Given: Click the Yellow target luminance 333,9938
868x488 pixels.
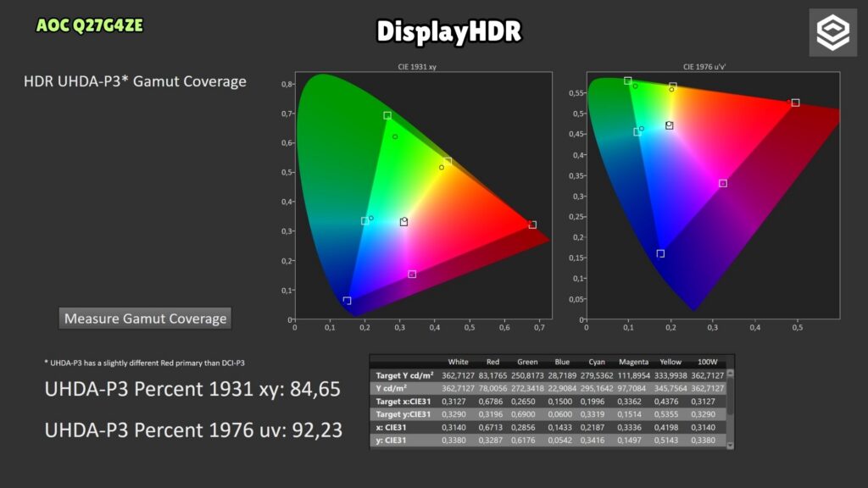Looking at the screenshot, I should click(x=670, y=375).
